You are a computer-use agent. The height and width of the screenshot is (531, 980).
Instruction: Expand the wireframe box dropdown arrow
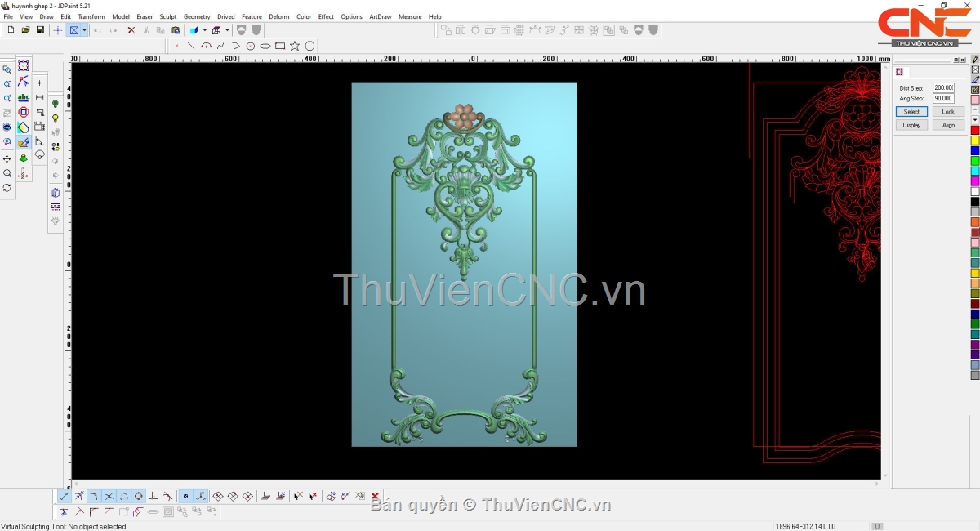click(227, 30)
